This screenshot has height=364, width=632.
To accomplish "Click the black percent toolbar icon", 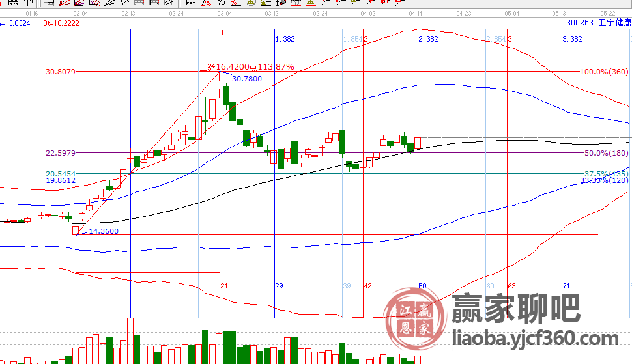I will pyautogui.click(x=221, y=3).
